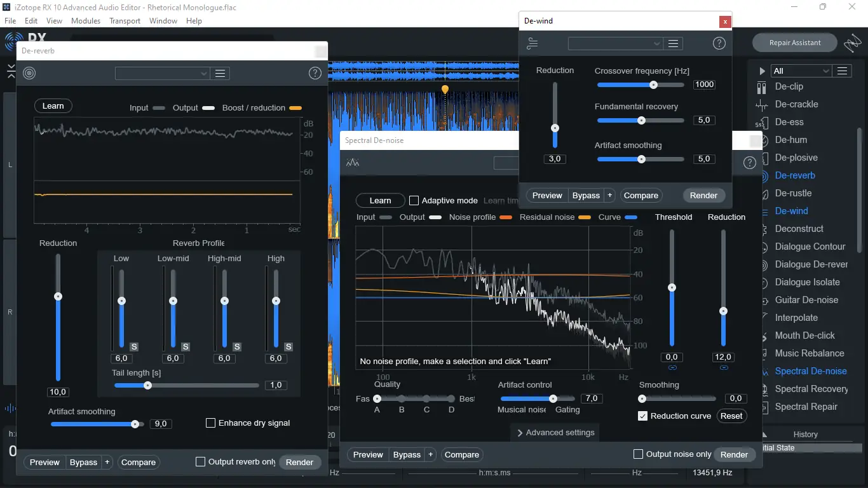Open the Modules menu
Viewport: 868px width, 488px height.
86,20
